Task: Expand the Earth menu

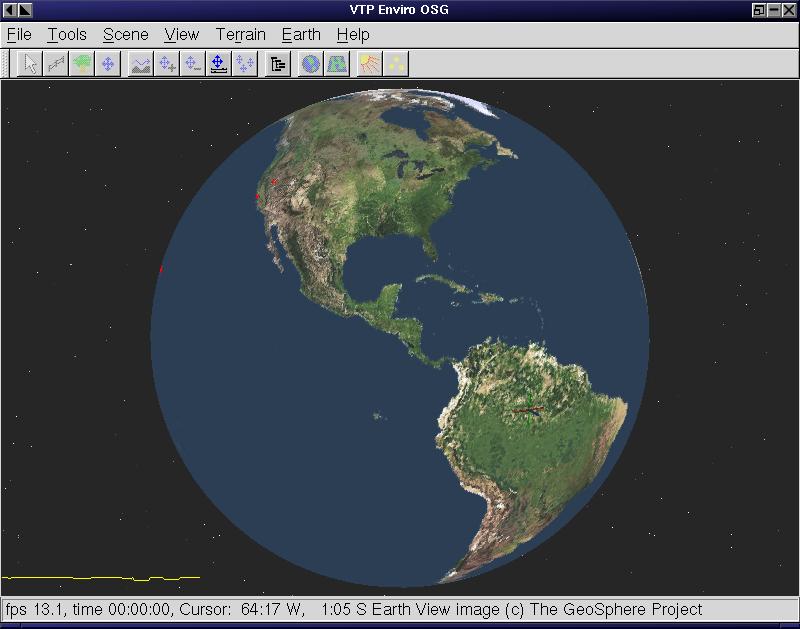Action: pos(301,34)
